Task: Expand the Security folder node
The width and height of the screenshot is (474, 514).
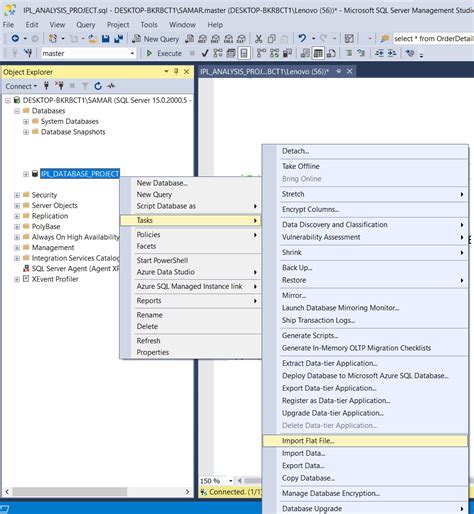Action: 17,195
